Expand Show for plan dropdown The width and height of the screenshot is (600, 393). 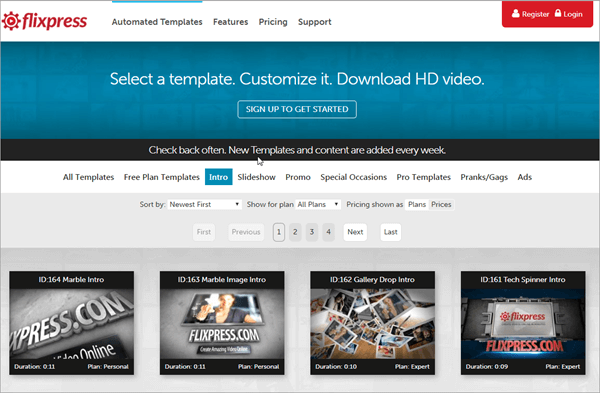[318, 204]
